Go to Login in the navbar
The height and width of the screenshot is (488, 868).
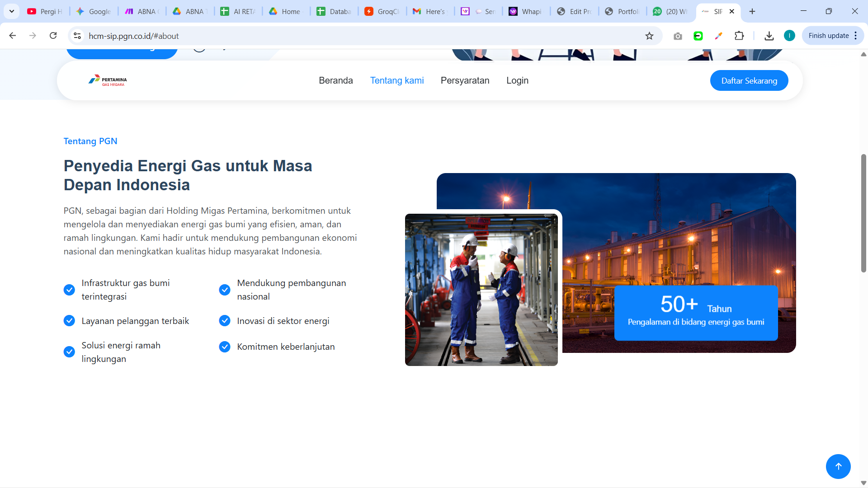(518, 80)
